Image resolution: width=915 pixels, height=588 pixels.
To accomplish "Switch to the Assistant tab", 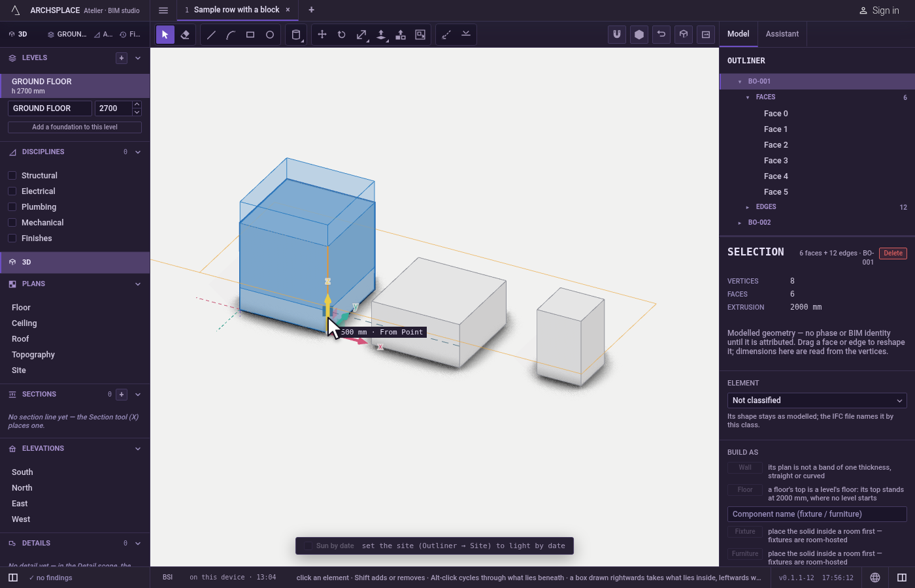I will 782,34.
